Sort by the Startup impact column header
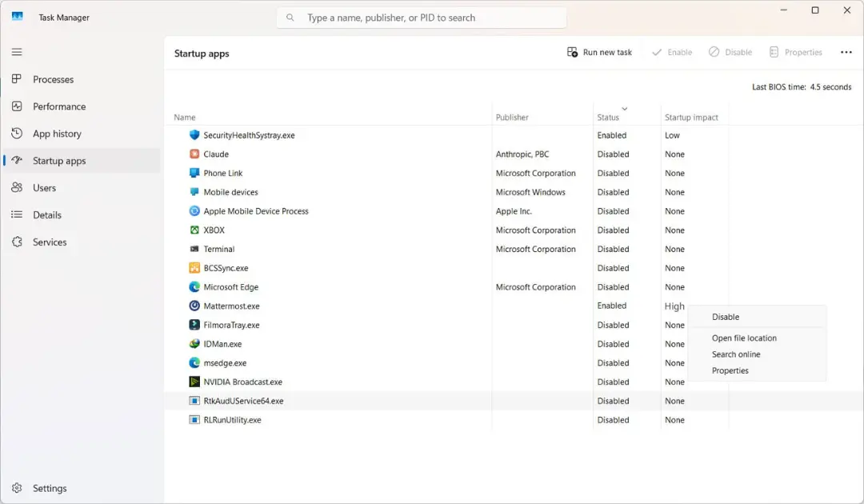This screenshot has height=504, width=864. point(691,118)
